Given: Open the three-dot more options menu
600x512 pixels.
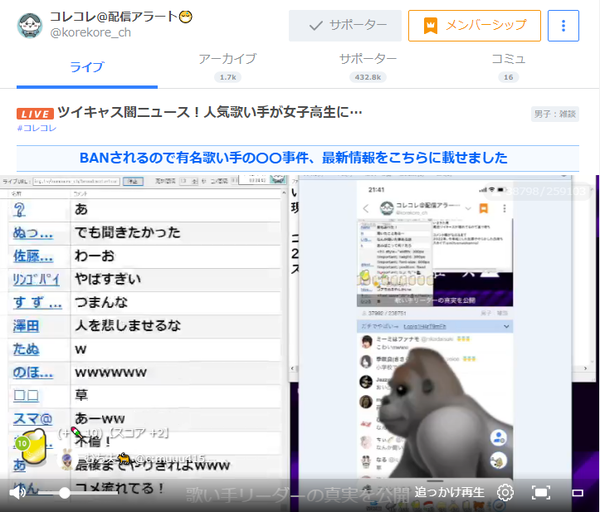Looking at the screenshot, I should [563, 26].
